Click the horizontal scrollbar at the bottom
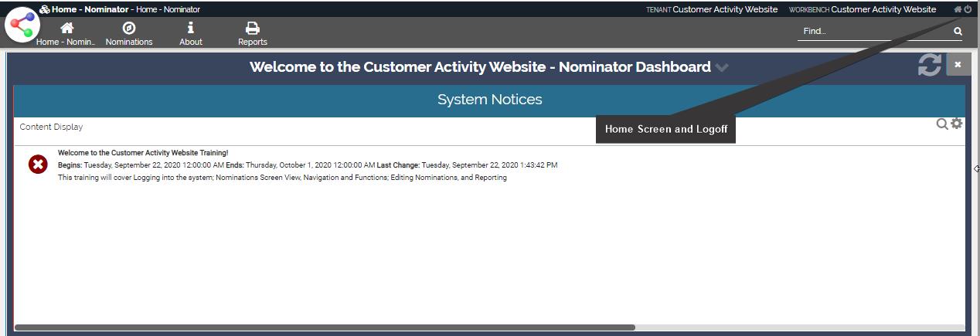 tap(325, 328)
